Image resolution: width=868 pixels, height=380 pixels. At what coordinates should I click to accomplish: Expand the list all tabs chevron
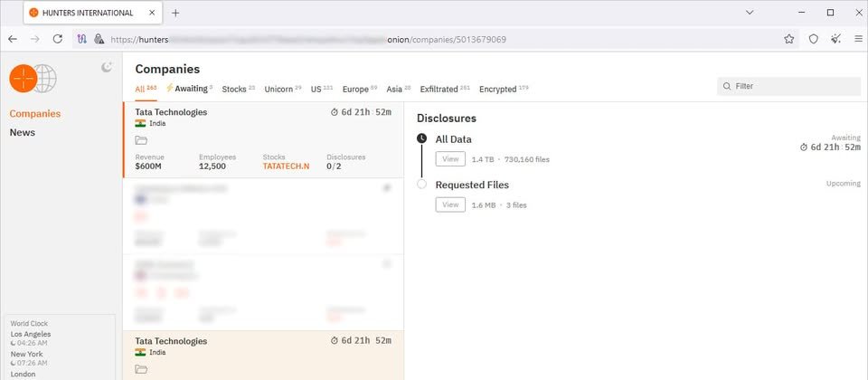(750, 13)
